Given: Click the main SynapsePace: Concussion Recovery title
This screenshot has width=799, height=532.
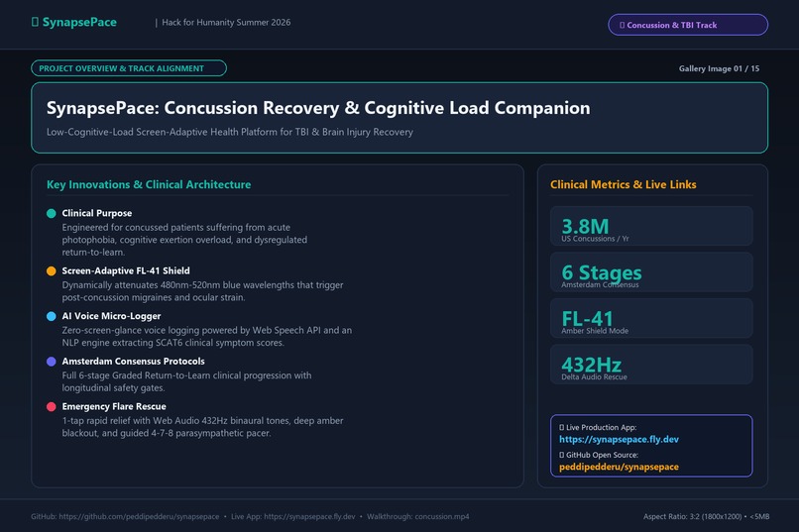Looking at the screenshot, I should coord(318,108).
